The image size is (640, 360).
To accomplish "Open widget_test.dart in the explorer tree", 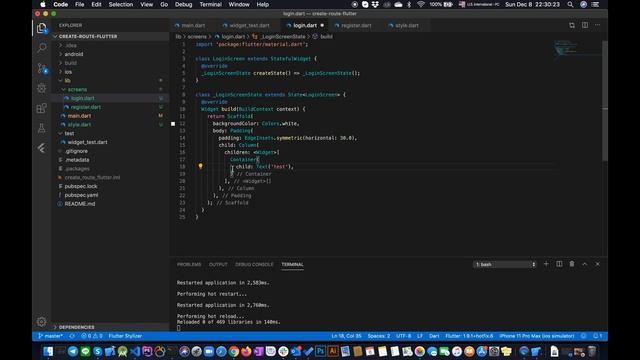I will pyautogui.click(x=87, y=142).
